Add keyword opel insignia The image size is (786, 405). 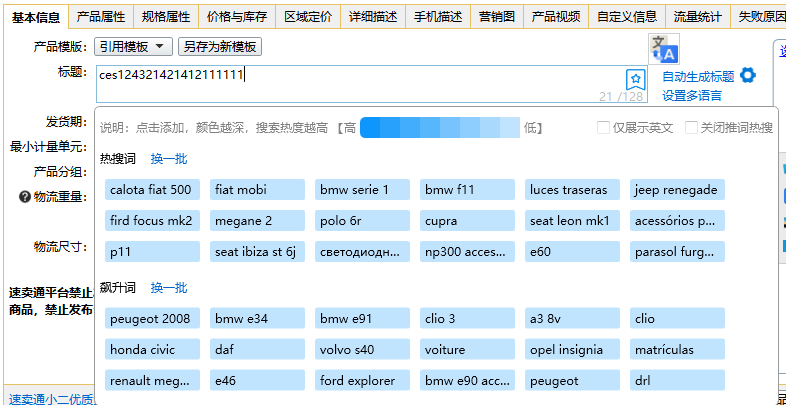click(572, 349)
